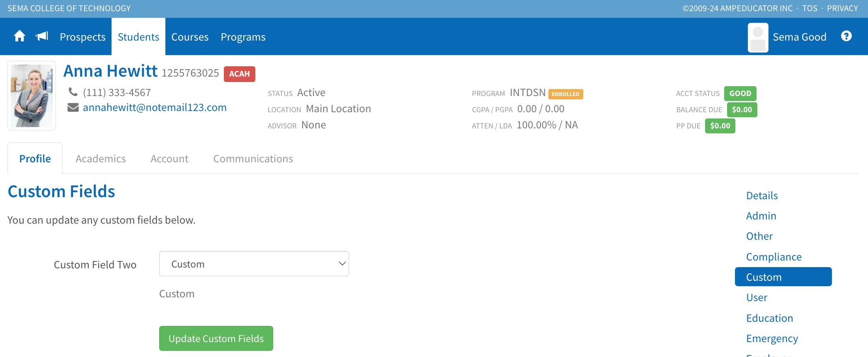Click the Sema Good user avatar

(x=758, y=37)
